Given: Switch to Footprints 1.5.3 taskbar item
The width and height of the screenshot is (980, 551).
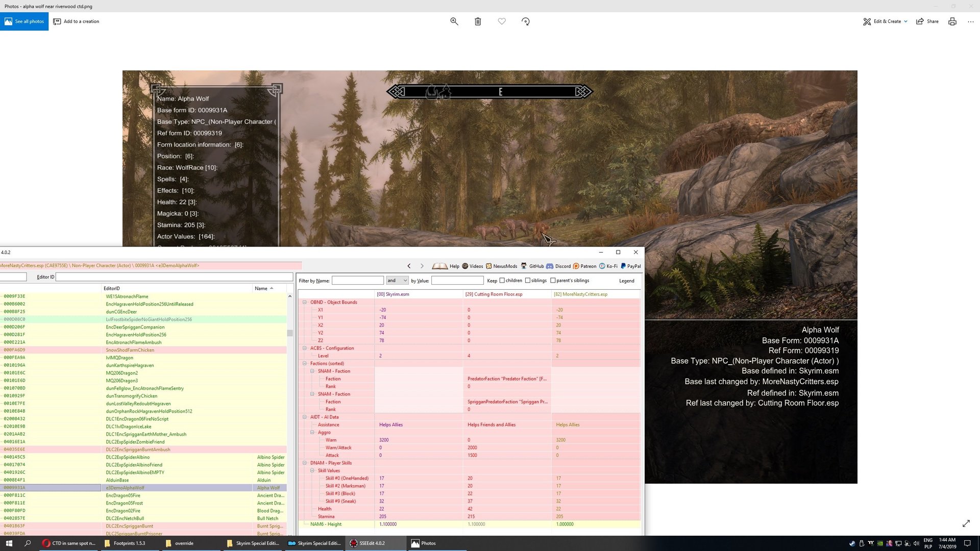Looking at the screenshot, I should click(131, 543).
